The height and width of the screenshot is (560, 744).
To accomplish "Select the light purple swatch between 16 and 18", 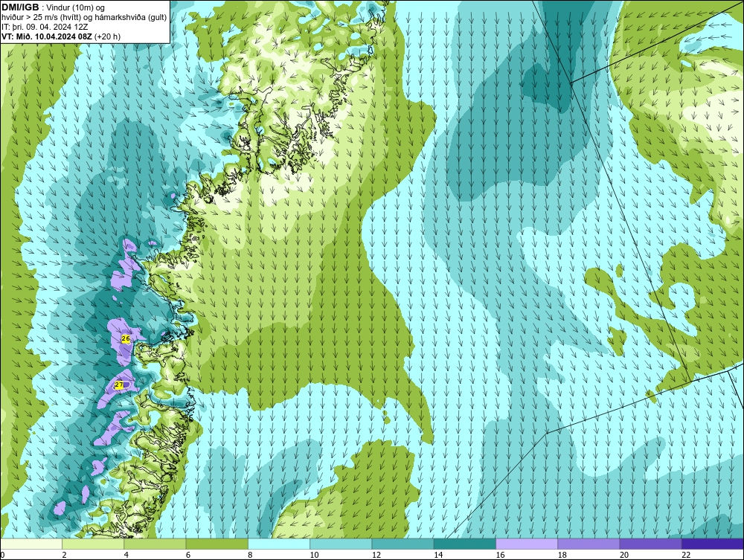I will (527, 544).
